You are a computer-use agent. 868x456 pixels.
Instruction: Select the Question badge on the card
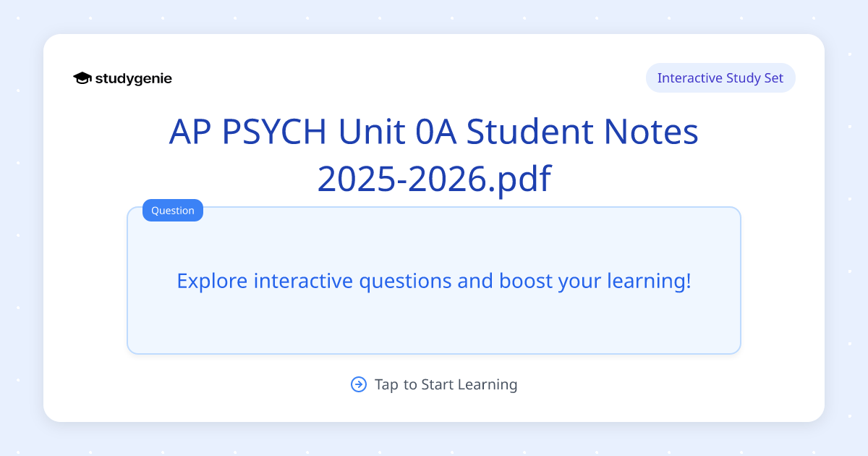click(172, 210)
